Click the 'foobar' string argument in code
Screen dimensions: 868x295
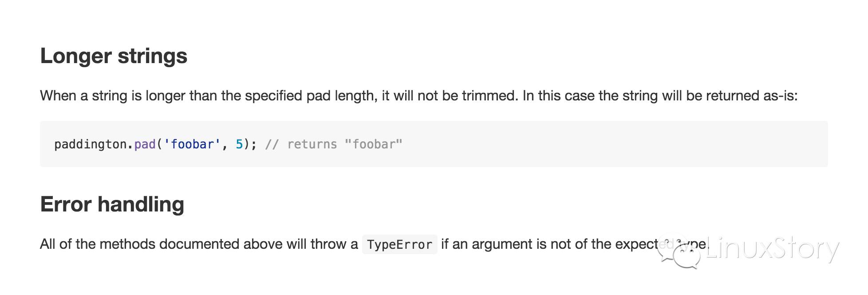(192, 144)
